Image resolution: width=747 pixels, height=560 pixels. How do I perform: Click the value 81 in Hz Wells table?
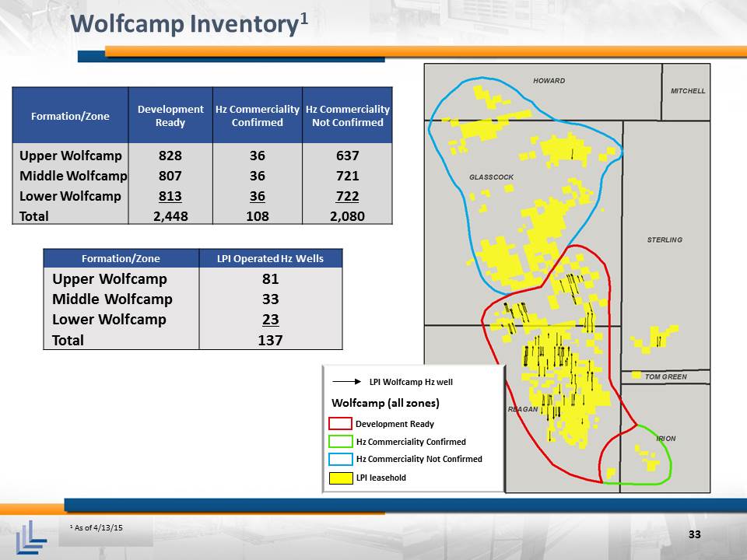[x=270, y=278]
